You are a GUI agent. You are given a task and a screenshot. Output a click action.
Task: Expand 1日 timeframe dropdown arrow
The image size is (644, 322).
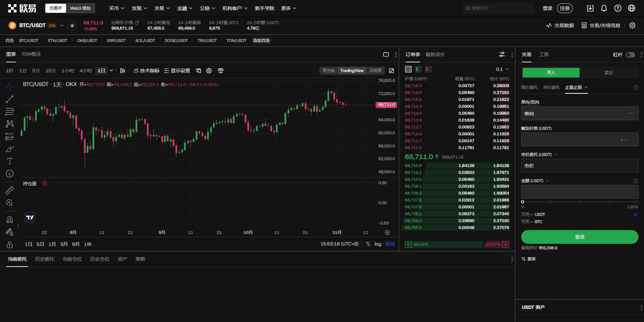pos(111,71)
